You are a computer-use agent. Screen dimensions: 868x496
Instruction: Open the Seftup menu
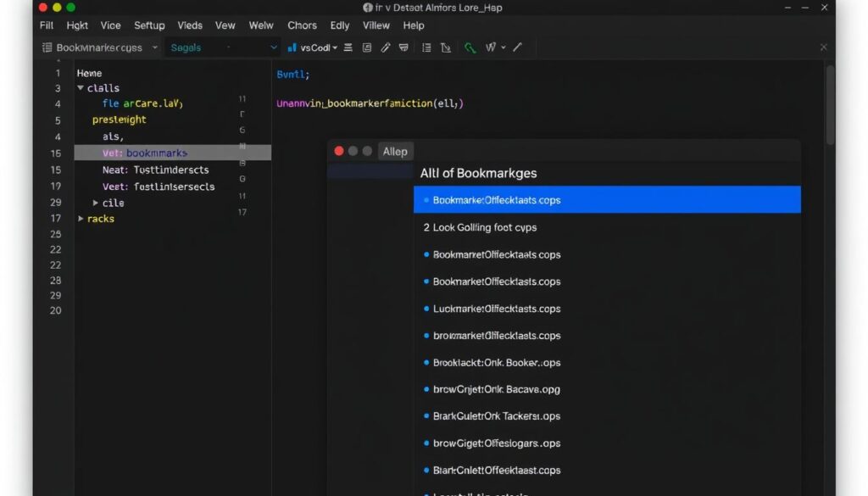[x=149, y=25]
